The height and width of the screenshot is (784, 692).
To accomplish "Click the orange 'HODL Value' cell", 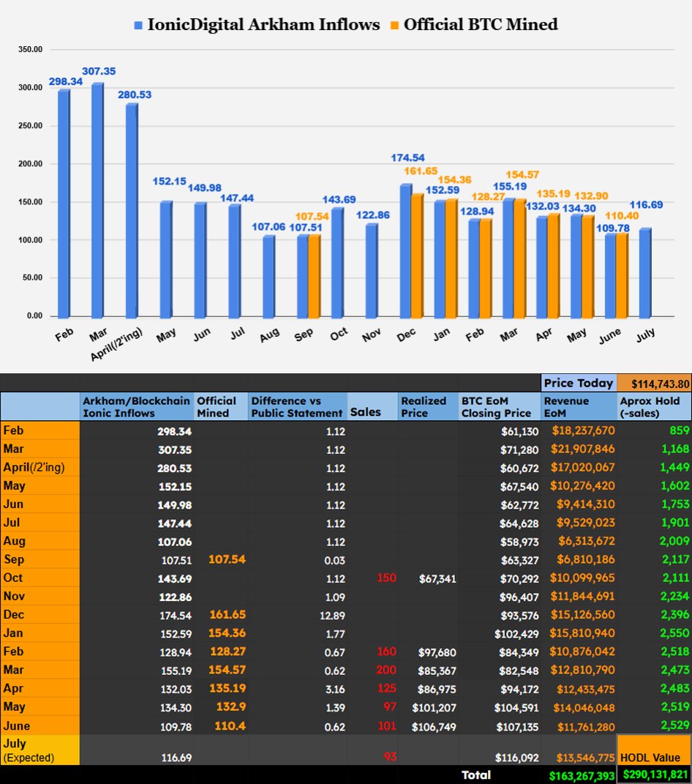I will pos(654,750).
